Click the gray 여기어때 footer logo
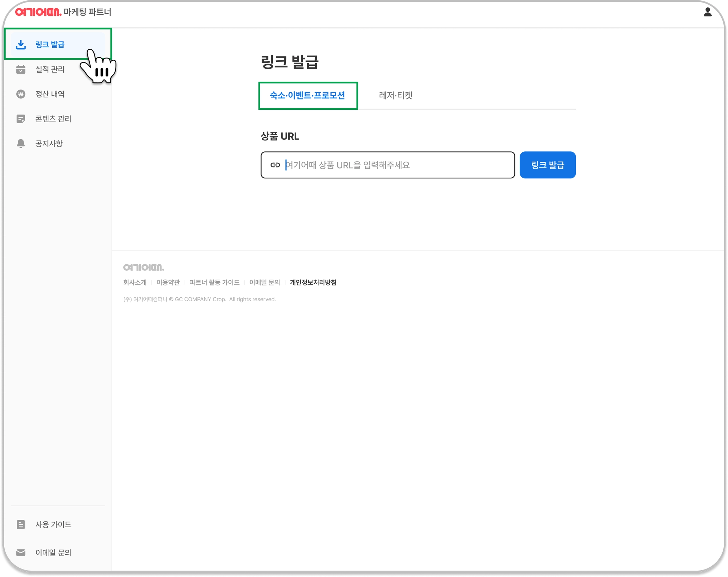 pyautogui.click(x=144, y=267)
